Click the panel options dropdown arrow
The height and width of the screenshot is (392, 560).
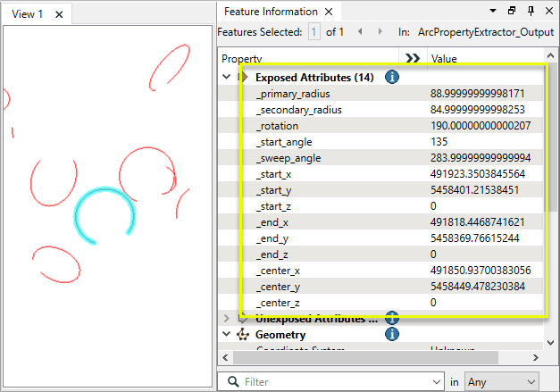click(x=493, y=12)
